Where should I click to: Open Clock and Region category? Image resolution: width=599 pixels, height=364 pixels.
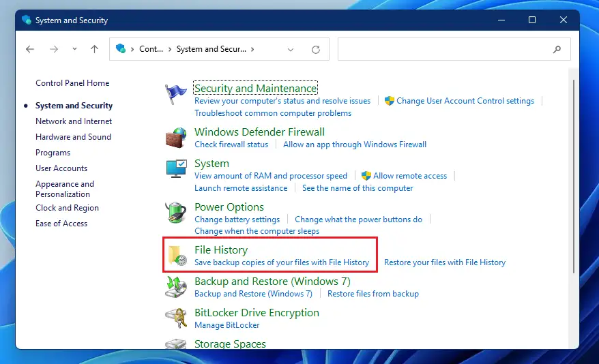[x=67, y=208]
